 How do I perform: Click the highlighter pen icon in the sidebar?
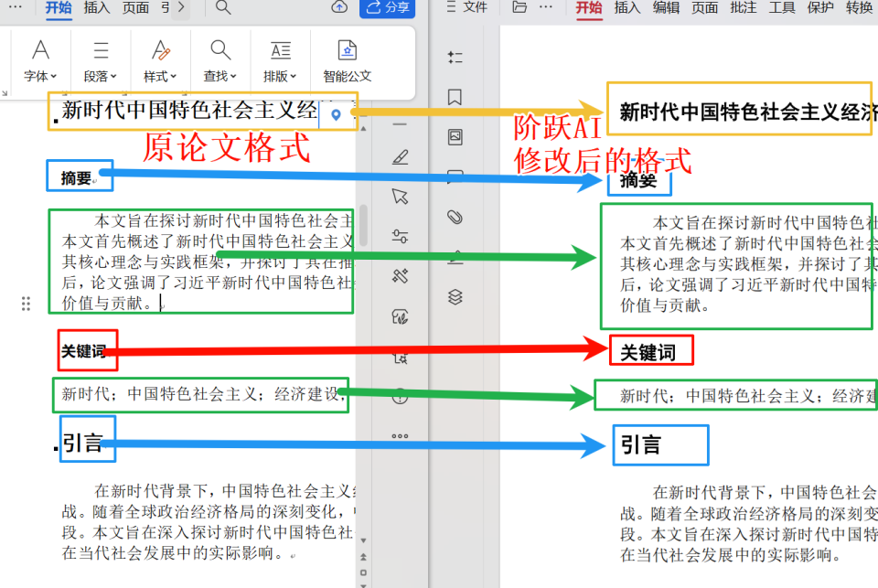tap(400, 156)
